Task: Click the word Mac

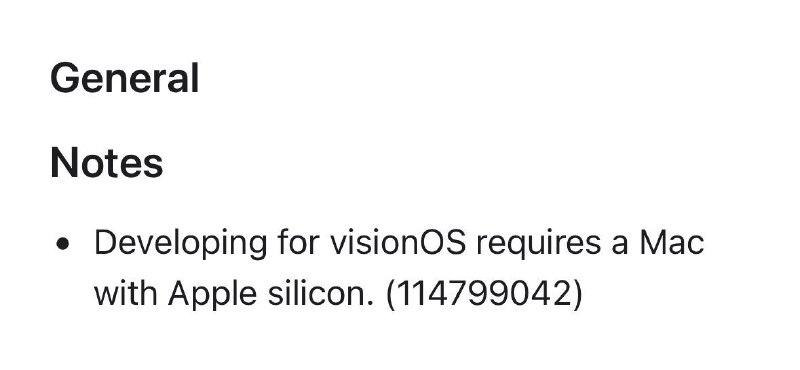Action: tap(672, 243)
